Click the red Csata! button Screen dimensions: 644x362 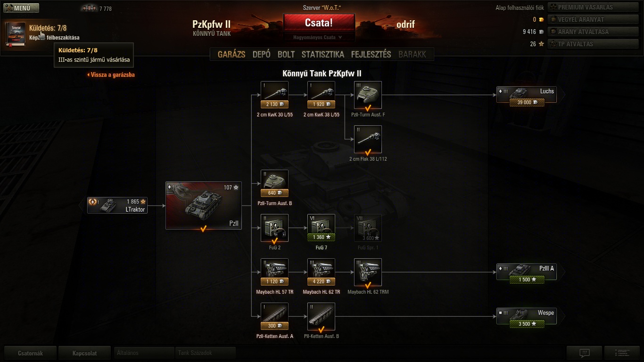point(319,23)
